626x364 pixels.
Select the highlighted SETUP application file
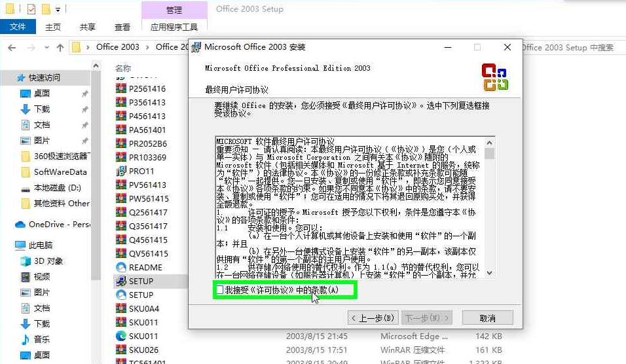[141, 282]
